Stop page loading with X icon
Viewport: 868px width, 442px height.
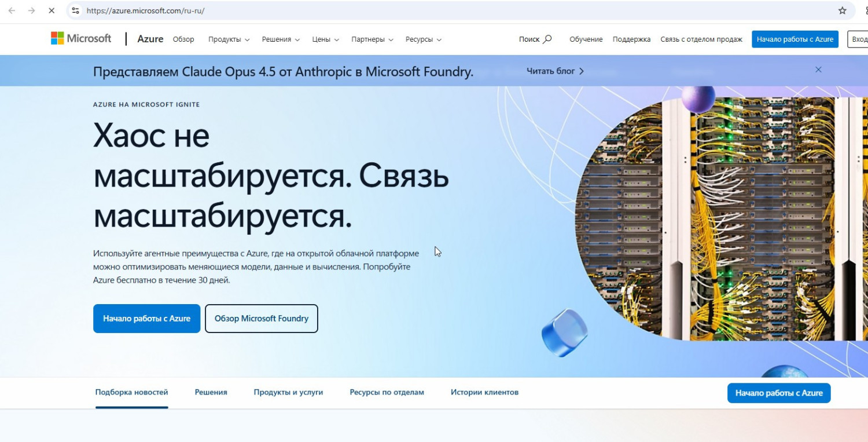(52, 10)
